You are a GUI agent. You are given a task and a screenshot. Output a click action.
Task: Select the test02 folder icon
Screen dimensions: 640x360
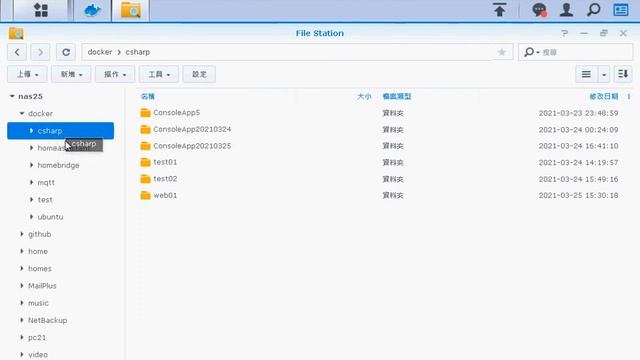[x=145, y=179]
